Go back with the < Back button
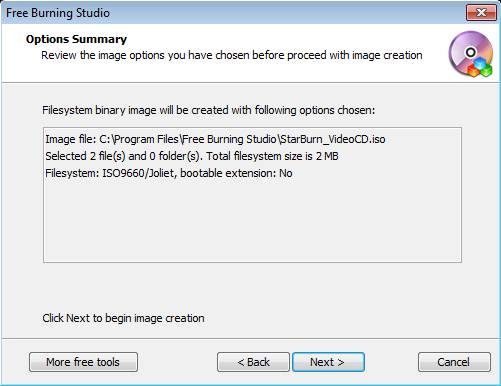Image resolution: width=501 pixels, height=386 pixels. click(253, 362)
